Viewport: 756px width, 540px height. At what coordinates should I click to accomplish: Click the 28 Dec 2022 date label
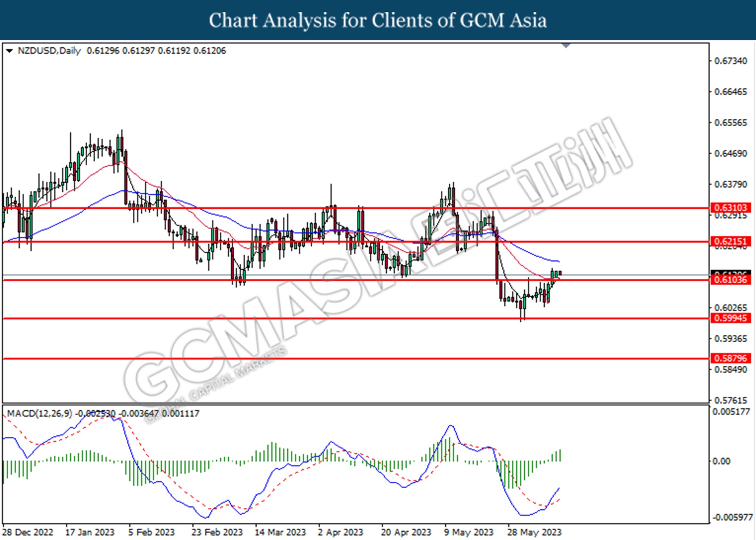[28, 532]
